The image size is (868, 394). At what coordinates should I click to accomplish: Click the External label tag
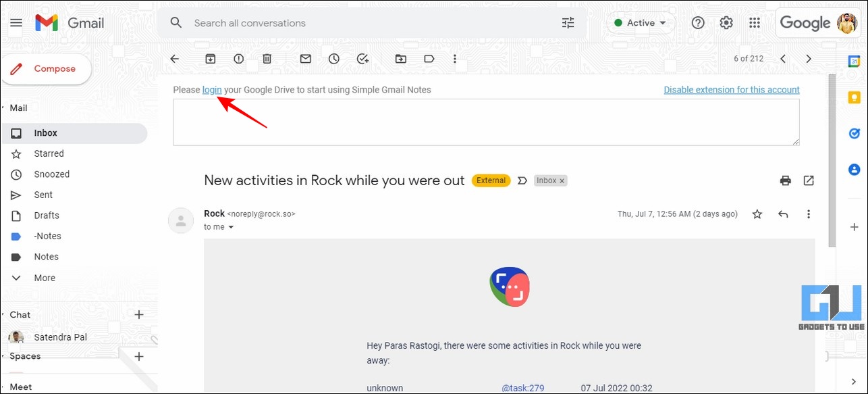click(x=491, y=180)
